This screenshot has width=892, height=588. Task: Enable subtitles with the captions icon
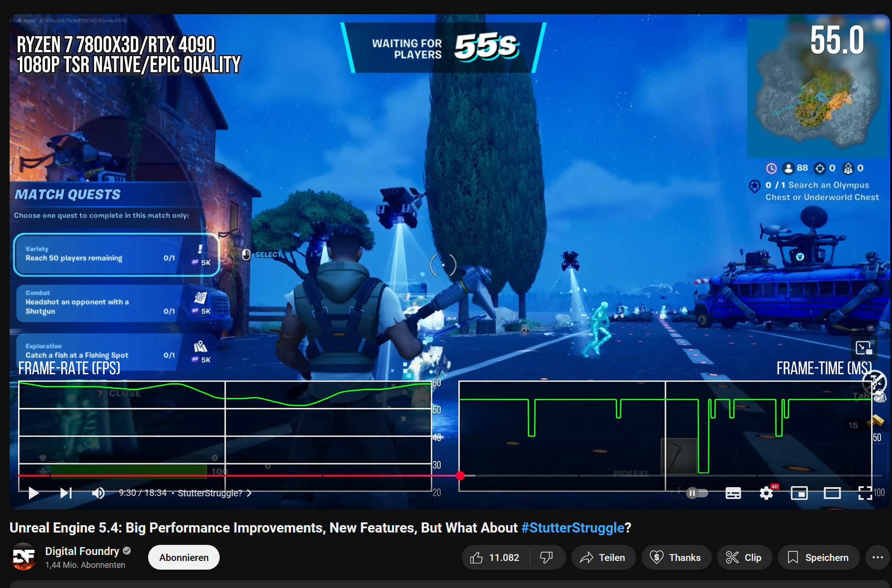pyautogui.click(x=732, y=493)
